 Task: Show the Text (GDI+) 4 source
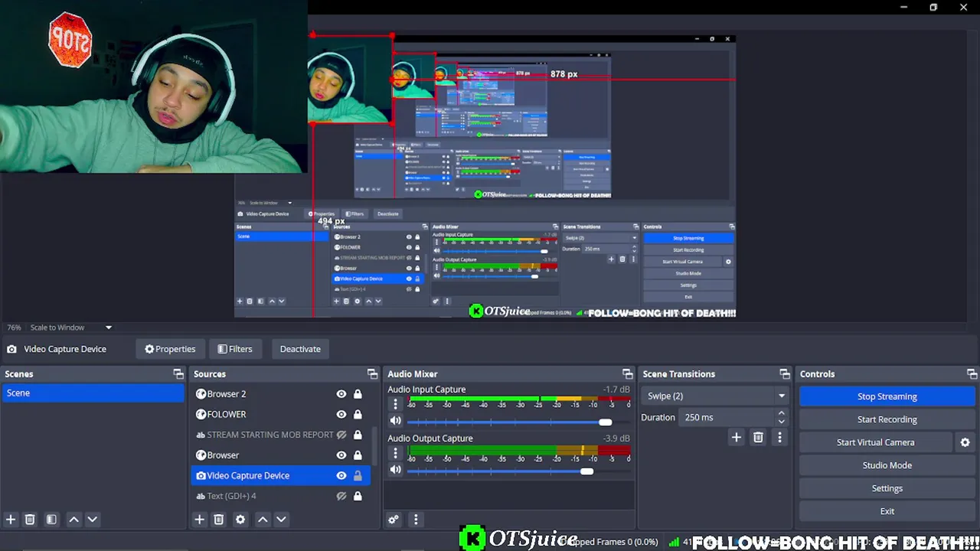click(x=341, y=496)
